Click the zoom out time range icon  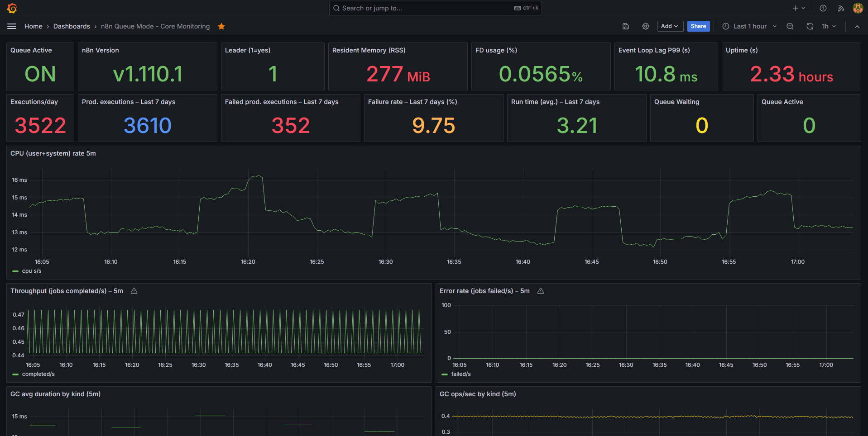(x=790, y=26)
